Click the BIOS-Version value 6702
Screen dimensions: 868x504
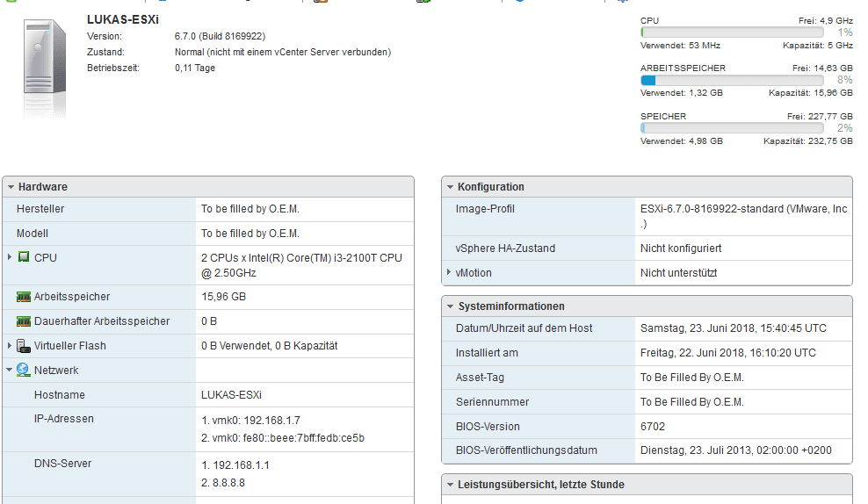653,427
